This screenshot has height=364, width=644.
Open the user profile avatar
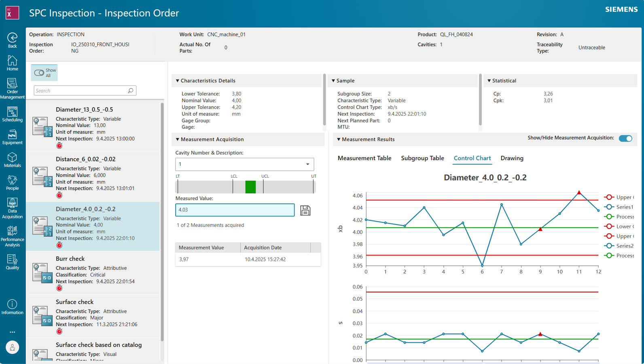(13, 347)
